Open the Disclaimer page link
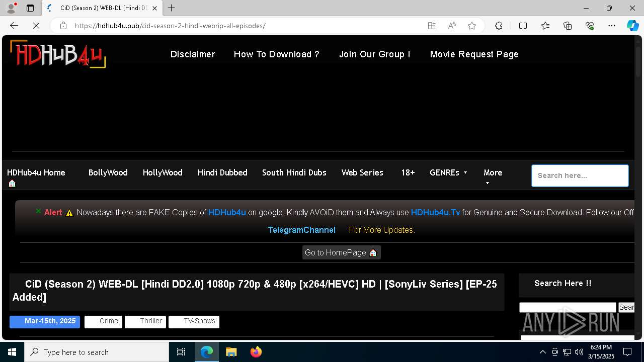Viewport: 644px width, 362px height. point(193,54)
